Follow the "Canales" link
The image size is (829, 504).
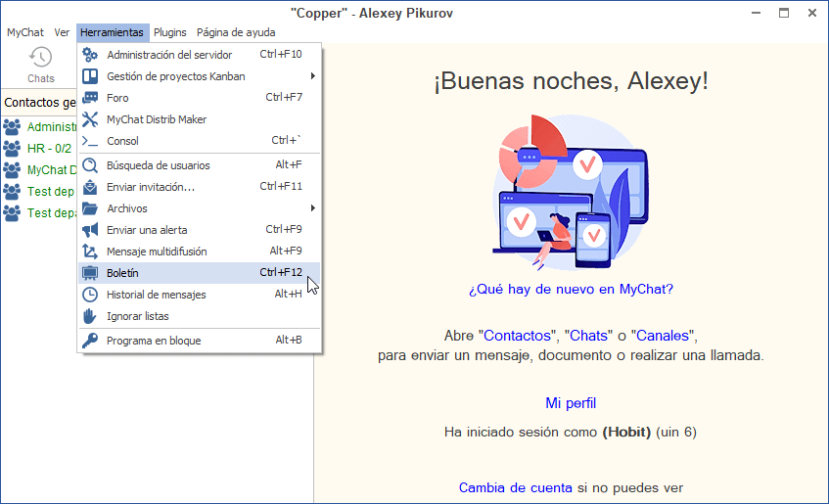[x=663, y=336]
